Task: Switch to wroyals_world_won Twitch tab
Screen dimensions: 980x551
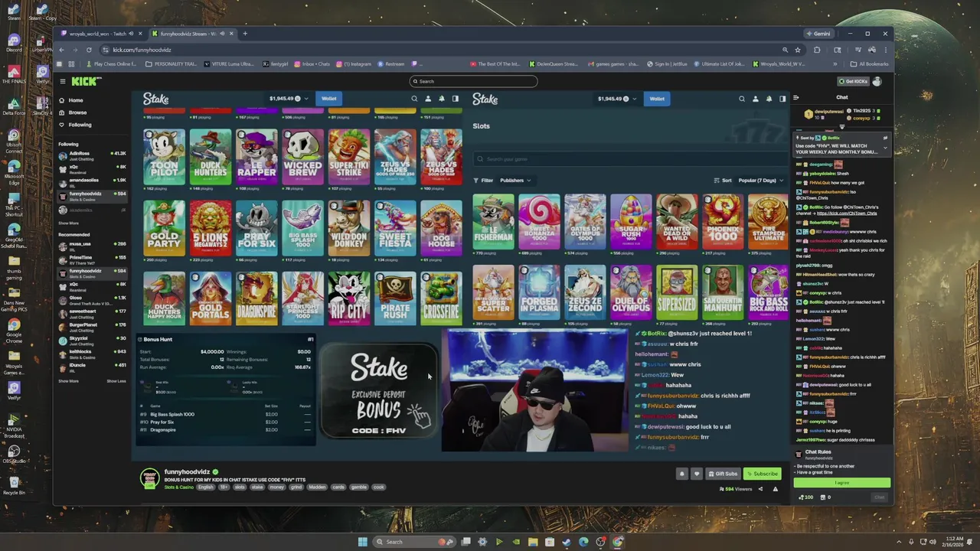Action: [101, 34]
